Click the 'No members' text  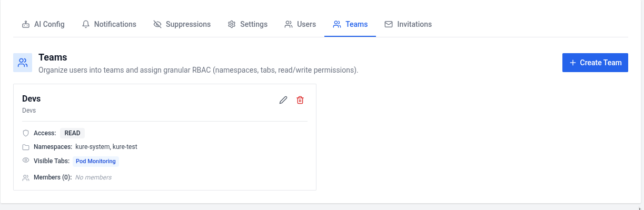tap(93, 177)
